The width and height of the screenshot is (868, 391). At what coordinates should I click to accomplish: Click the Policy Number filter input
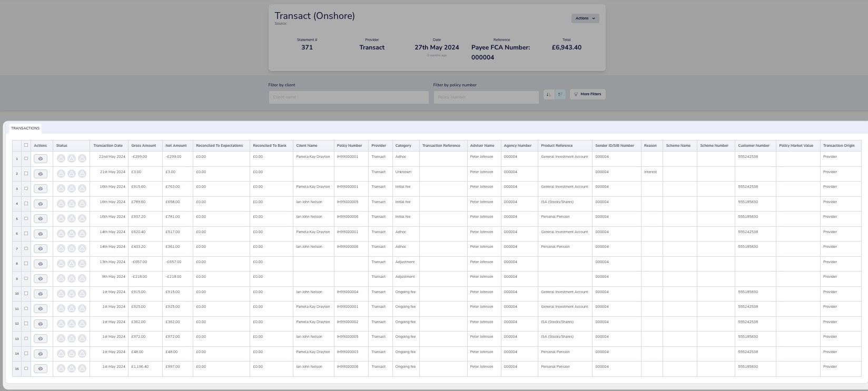click(x=486, y=97)
